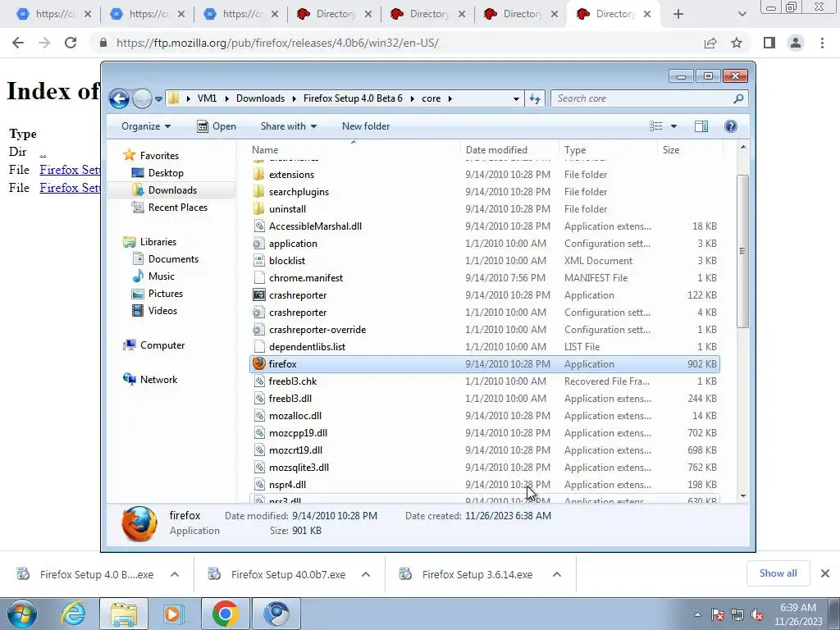
Task: Open Pictures library
Action: 166,294
